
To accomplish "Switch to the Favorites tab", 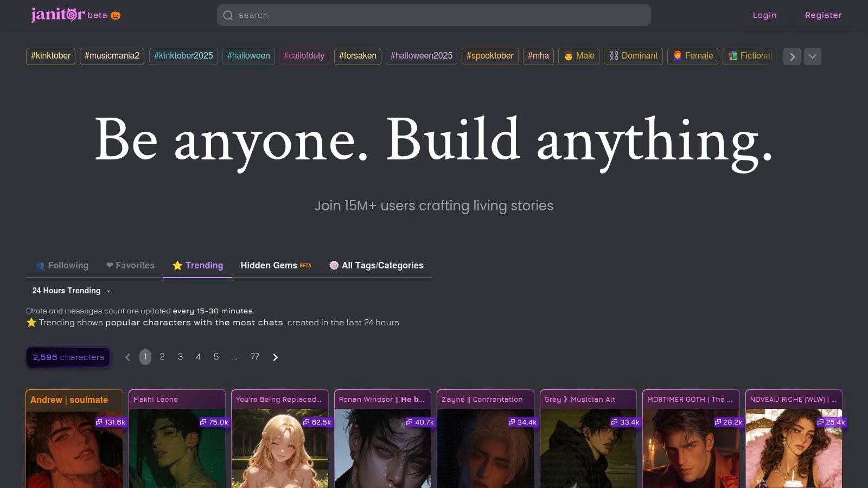I will click(131, 265).
